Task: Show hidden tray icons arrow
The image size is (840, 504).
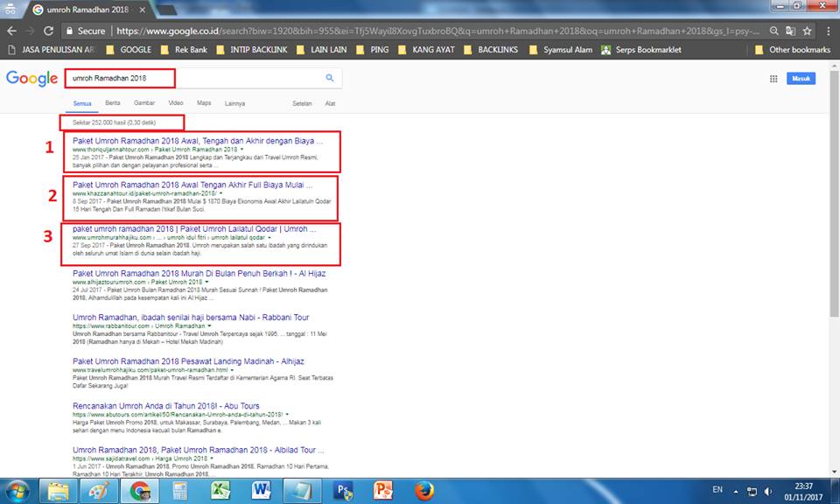Action: (736, 491)
